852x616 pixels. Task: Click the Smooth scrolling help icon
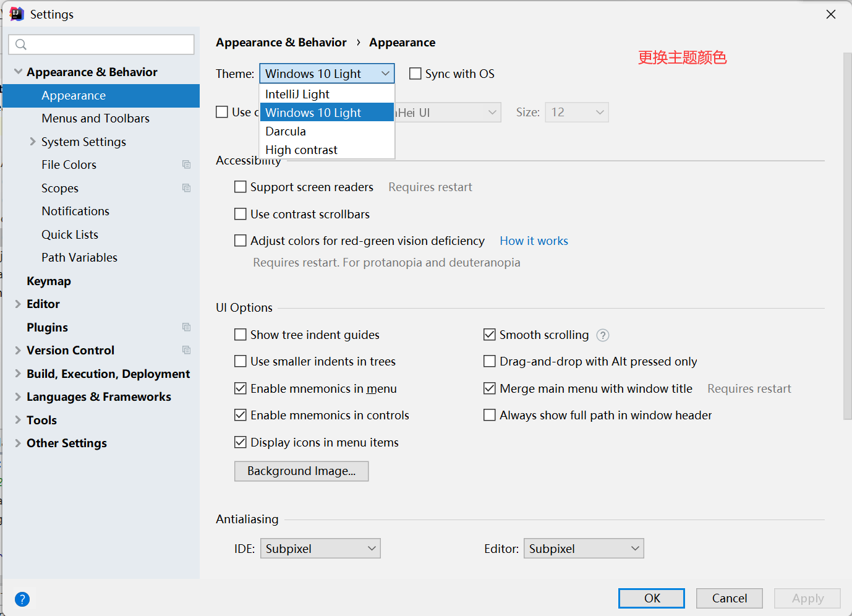pos(603,335)
